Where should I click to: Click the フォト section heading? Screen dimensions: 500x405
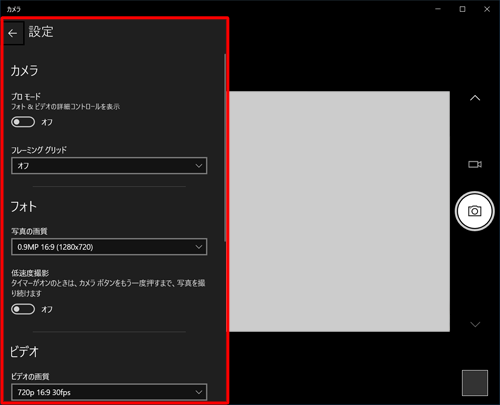coord(23,207)
